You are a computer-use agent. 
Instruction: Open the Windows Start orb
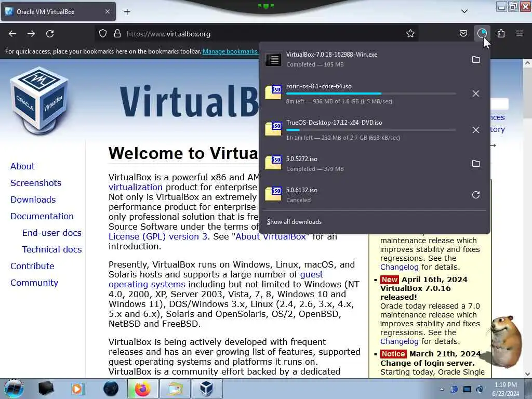point(14,389)
